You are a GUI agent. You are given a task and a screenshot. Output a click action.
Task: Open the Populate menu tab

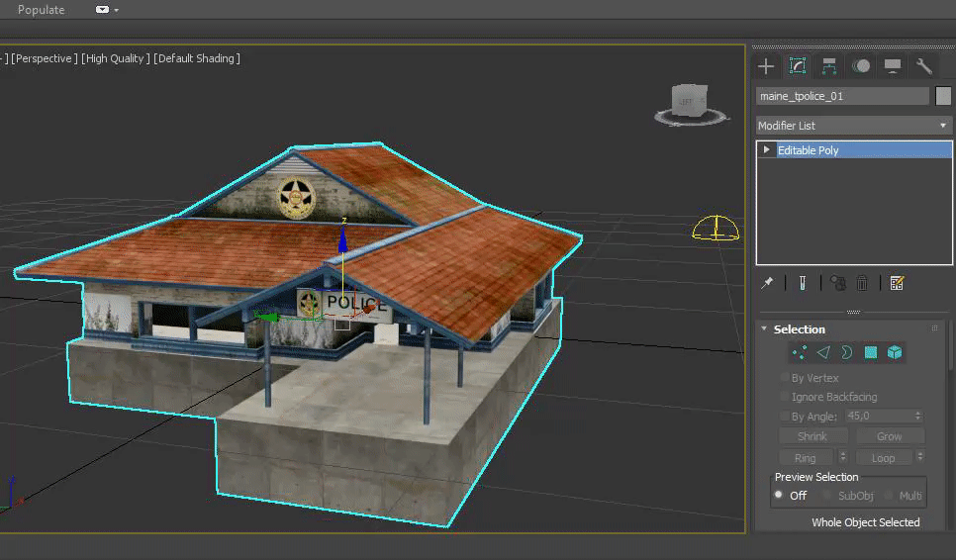pyautogui.click(x=42, y=10)
